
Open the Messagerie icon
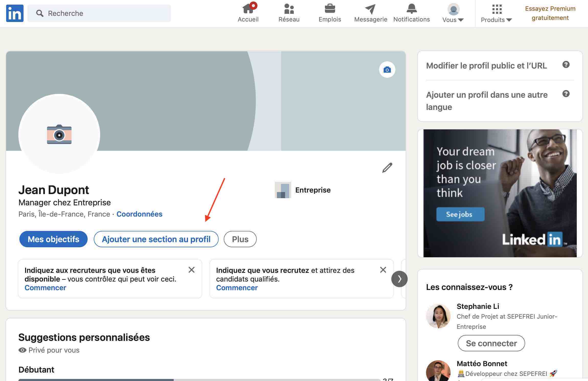coord(370,9)
